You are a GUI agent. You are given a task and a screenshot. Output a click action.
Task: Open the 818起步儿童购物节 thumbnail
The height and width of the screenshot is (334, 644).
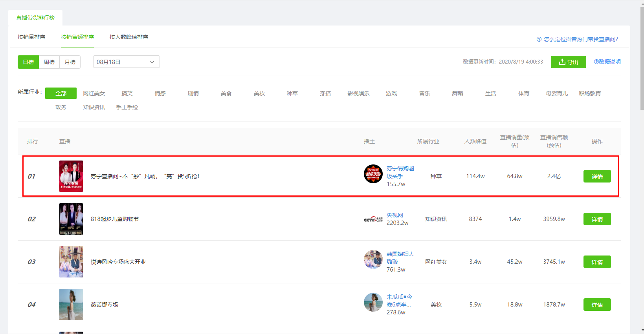tap(71, 219)
